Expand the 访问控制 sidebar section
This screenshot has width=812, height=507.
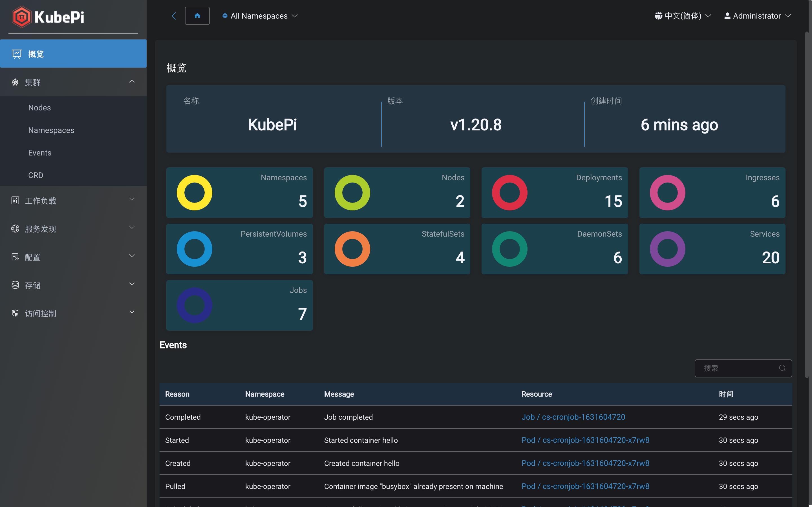point(73,313)
